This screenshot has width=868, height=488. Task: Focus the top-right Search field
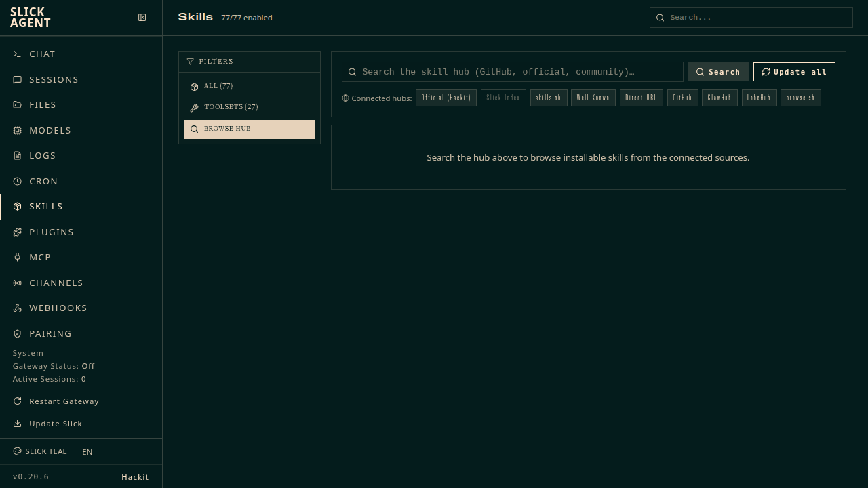point(751,18)
